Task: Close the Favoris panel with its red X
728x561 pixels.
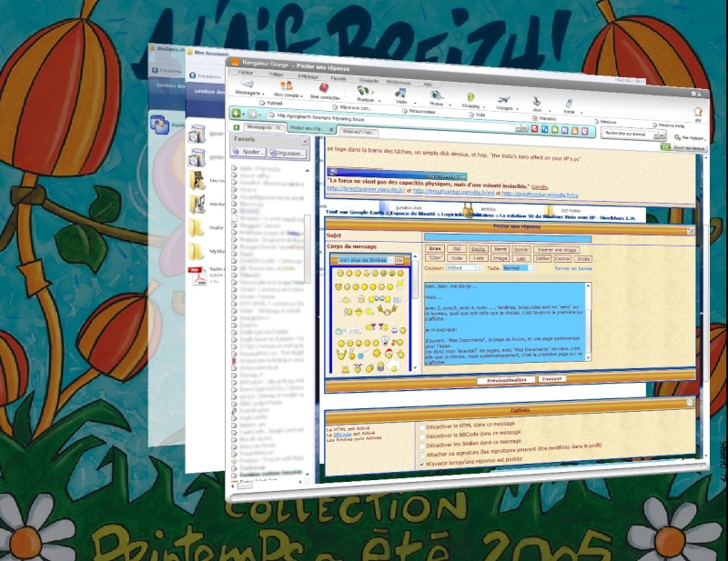Action: pyautogui.click(x=305, y=141)
